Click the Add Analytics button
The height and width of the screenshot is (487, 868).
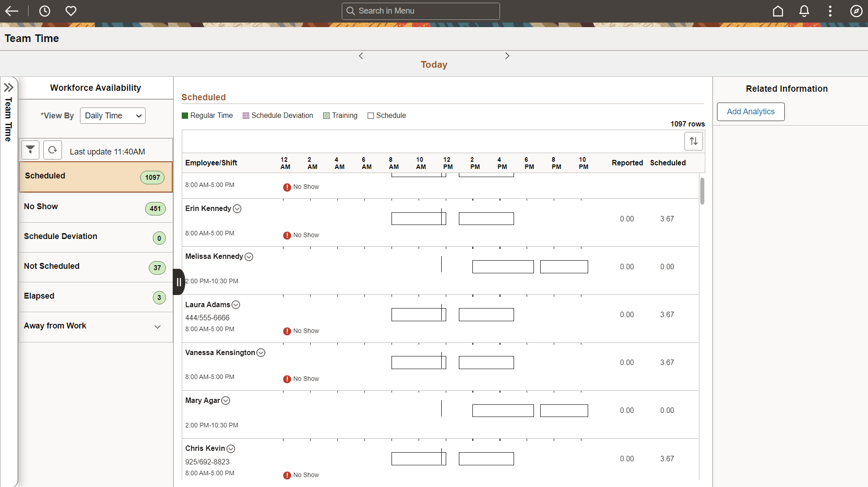click(750, 112)
